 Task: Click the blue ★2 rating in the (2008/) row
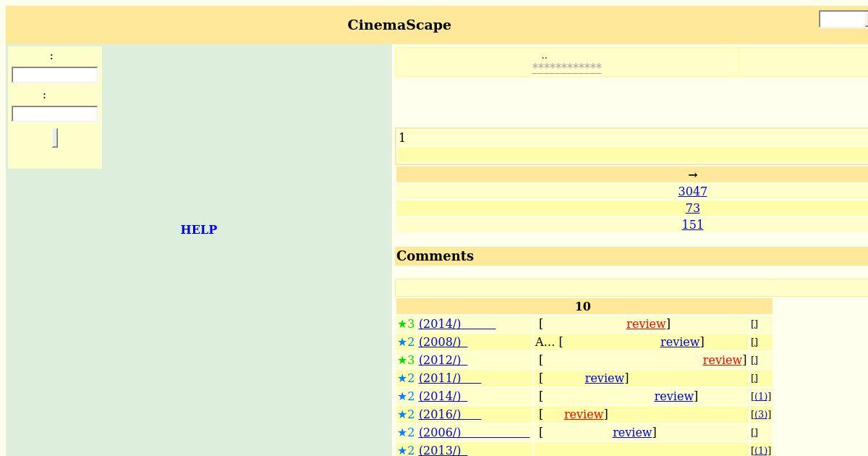tap(406, 342)
